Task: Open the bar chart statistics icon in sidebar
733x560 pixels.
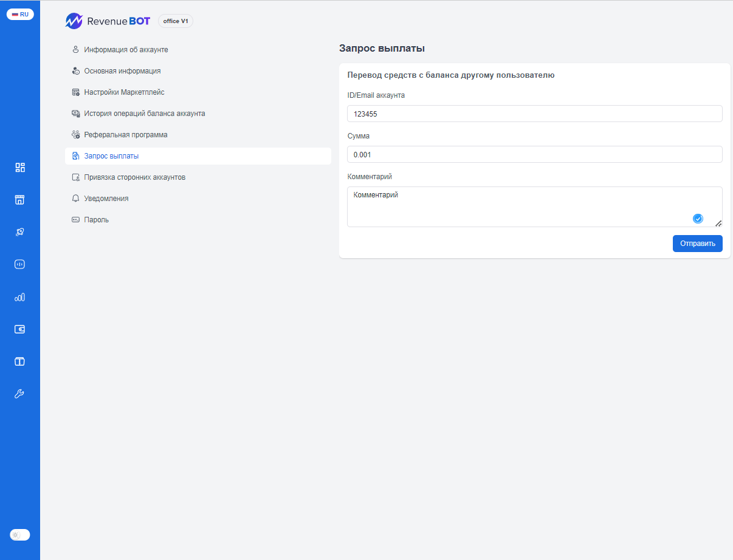Action: click(19, 297)
